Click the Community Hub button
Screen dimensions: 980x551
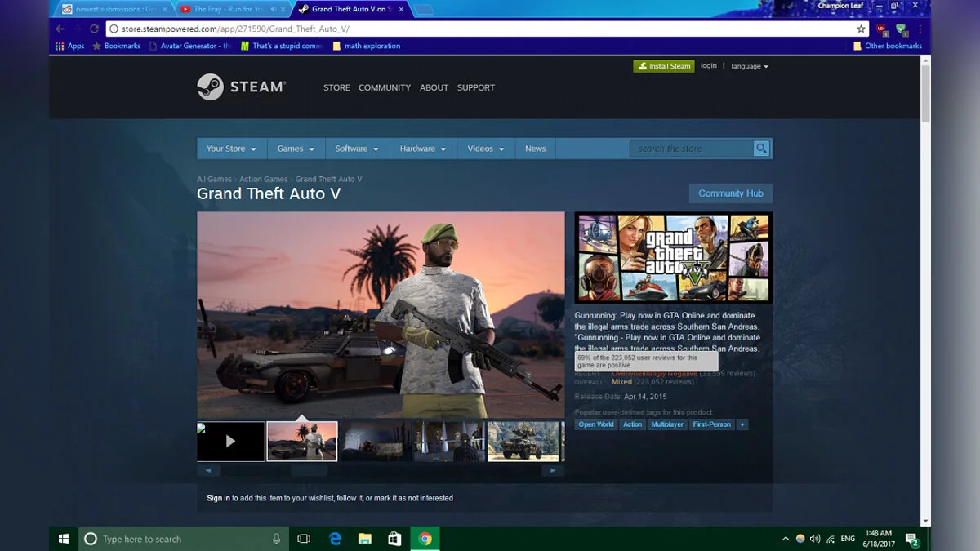tap(731, 193)
